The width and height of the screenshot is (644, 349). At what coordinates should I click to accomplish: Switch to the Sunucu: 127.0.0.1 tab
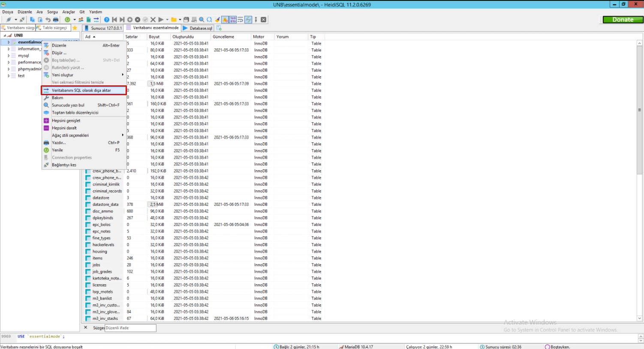tap(103, 28)
